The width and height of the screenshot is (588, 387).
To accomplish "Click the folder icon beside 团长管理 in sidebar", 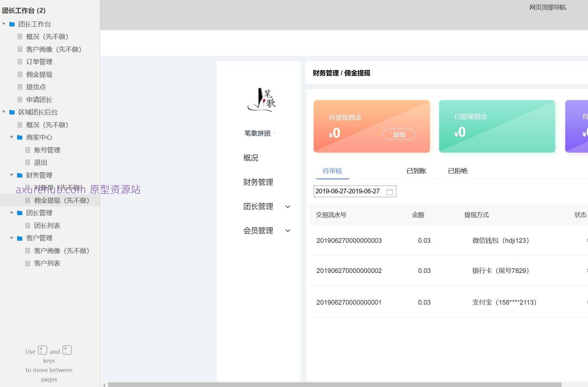I will (x=19, y=213).
